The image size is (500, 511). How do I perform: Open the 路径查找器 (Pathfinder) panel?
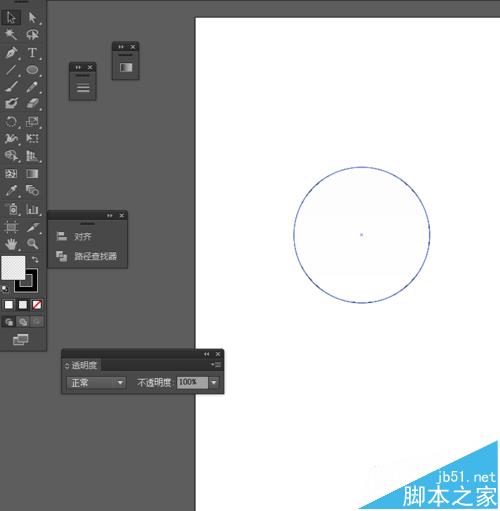tap(86, 256)
